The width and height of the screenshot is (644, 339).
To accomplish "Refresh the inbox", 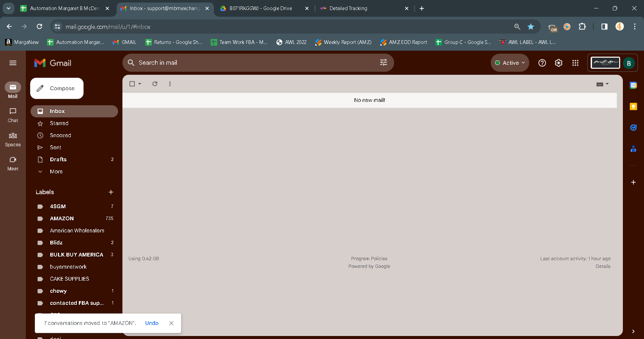I will point(155,84).
